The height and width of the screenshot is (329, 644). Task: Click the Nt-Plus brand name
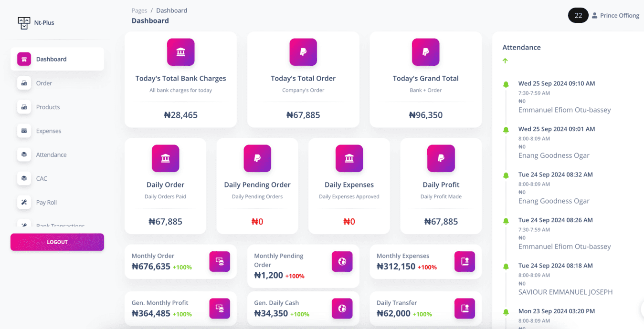(44, 23)
